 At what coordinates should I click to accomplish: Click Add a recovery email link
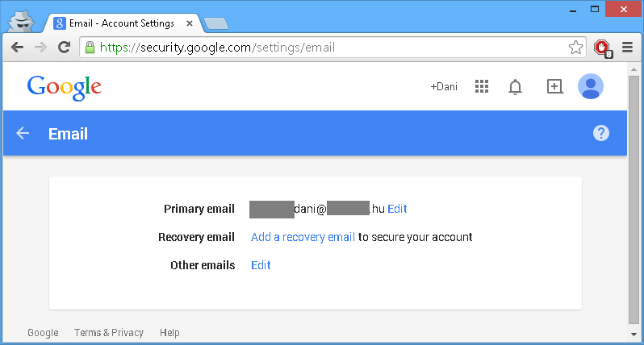pyautogui.click(x=303, y=237)
